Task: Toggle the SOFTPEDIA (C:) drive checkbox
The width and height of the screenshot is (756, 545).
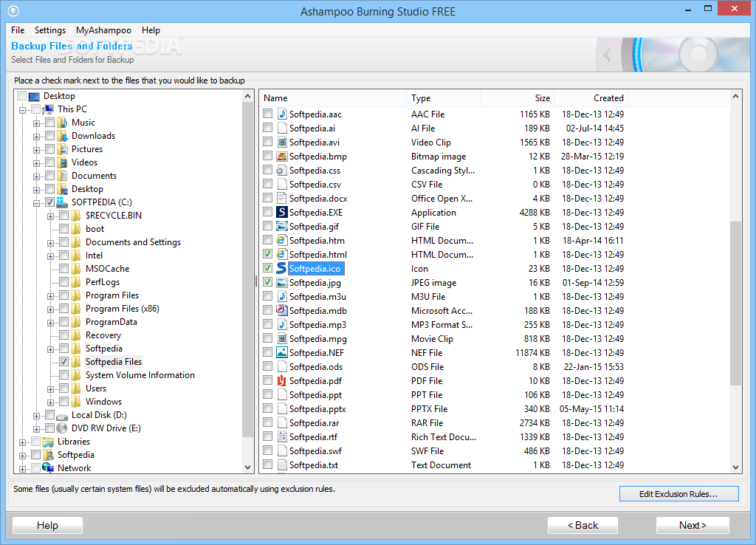Action: [x=49, y=202]
